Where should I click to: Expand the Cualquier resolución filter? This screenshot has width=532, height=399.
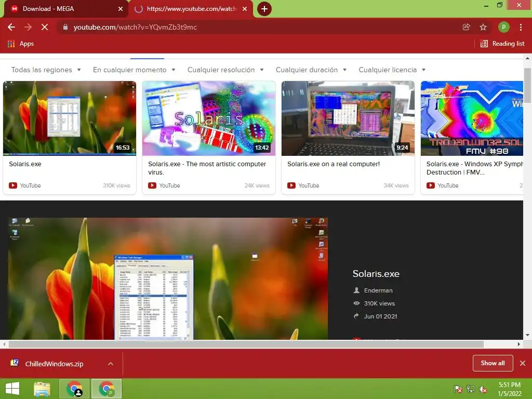[225, 70]
